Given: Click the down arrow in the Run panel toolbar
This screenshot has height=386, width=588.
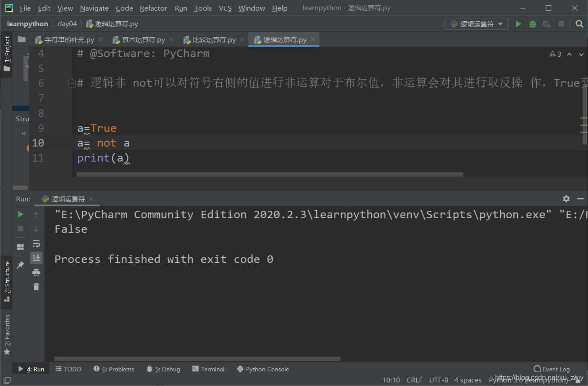Looking at the screenshot, I should click(x=36, y=229).
